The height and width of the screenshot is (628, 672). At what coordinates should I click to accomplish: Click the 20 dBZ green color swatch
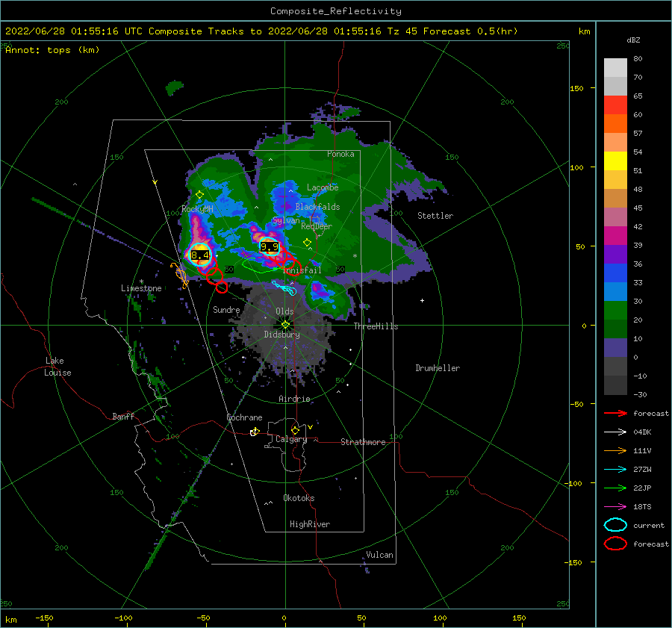[615, 311]
